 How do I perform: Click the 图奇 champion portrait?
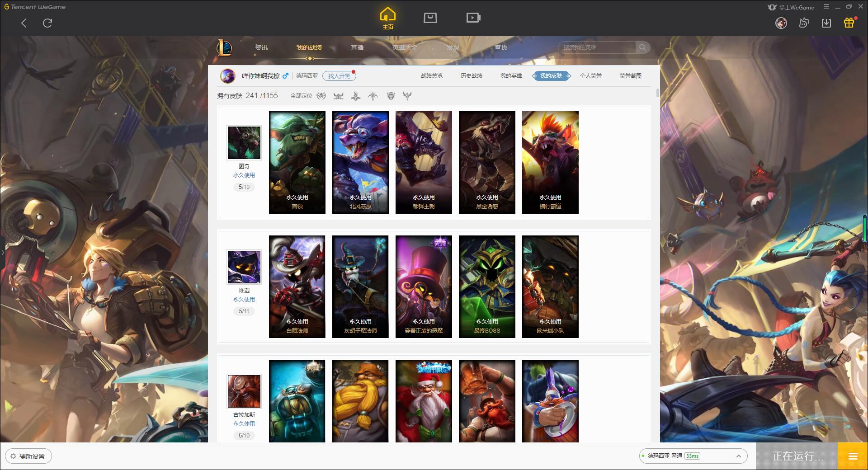[x=244, y=143]
